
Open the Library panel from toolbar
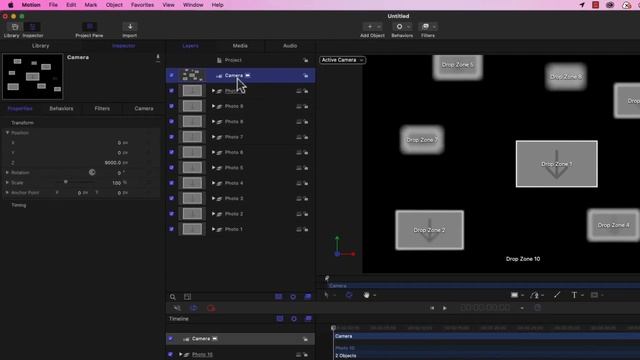pyautogui.click(x=15, y=27)
